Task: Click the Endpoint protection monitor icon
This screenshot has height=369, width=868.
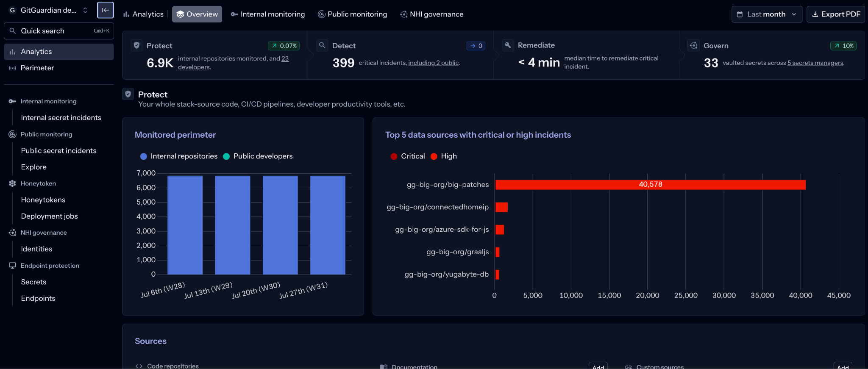Action: coord(12,266)
